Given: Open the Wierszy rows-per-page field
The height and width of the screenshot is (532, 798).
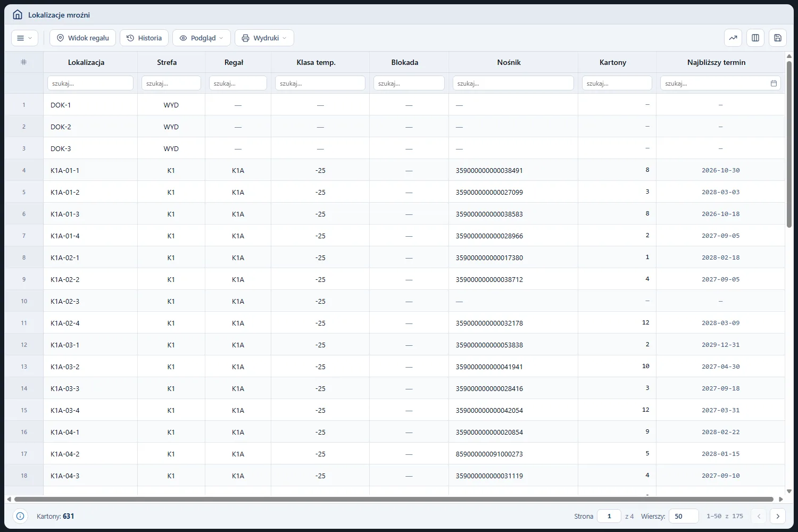Looking at the screenshot, I should pos(684,516).
